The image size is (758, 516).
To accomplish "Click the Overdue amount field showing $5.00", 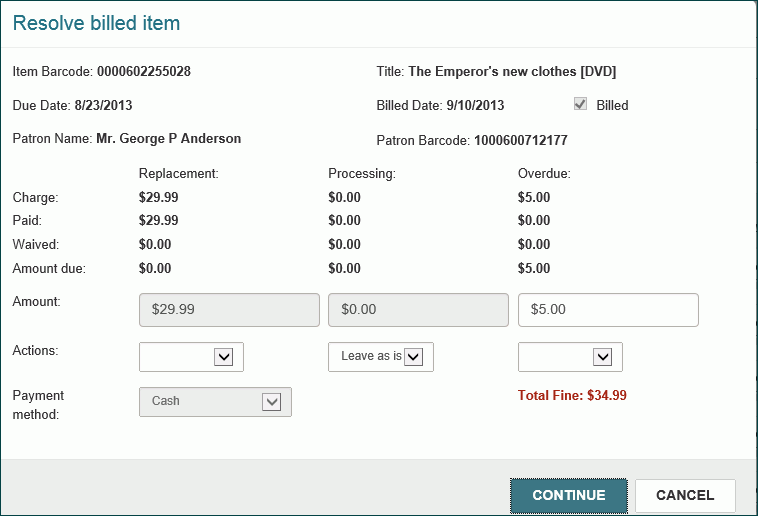I will tap(608, 310).
